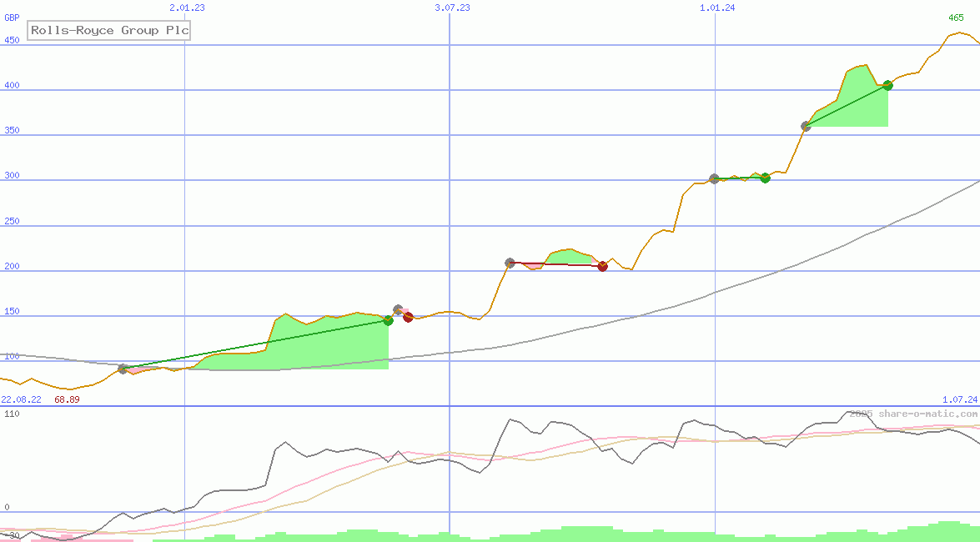This screenshot has width=980, height=542.
Task: Click gray entry marker starting the red trade near 200
Action: 510,263
